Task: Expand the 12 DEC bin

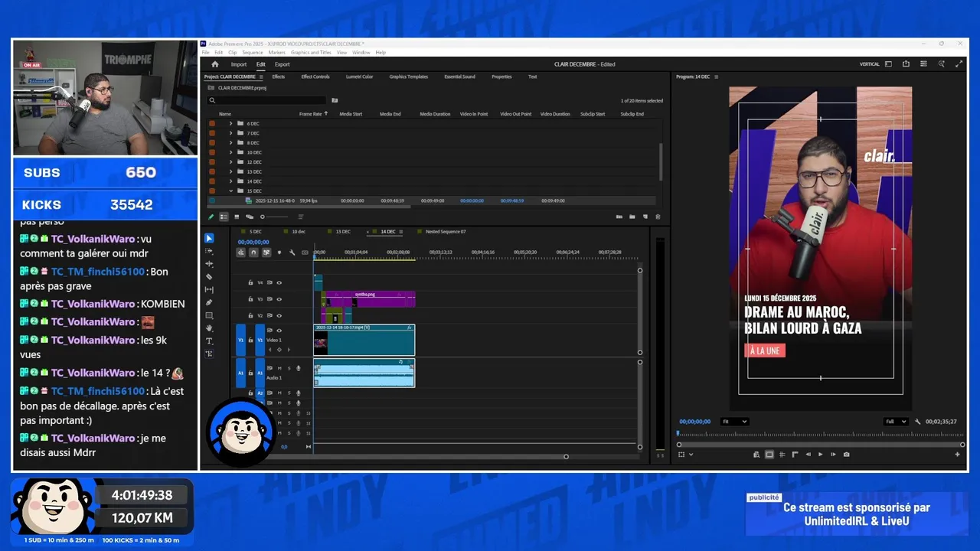Action: tap(230, 162)
